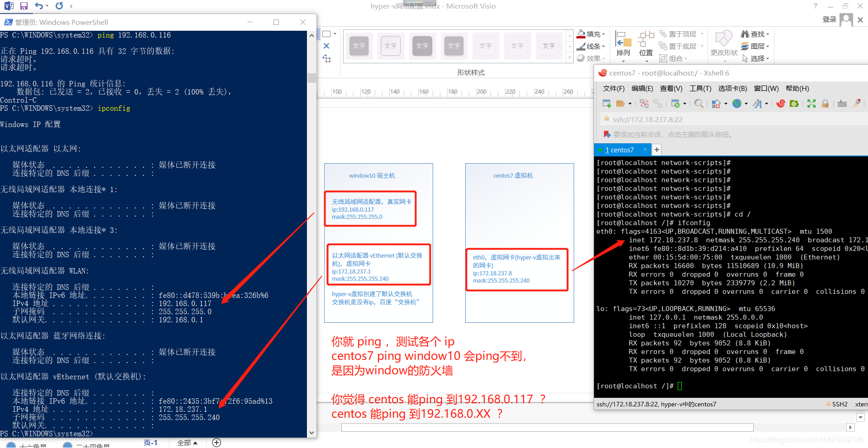Click the Visio add page plus icon
The height and width of the screenshot is (448, 868).
click(x=217, y=443)
